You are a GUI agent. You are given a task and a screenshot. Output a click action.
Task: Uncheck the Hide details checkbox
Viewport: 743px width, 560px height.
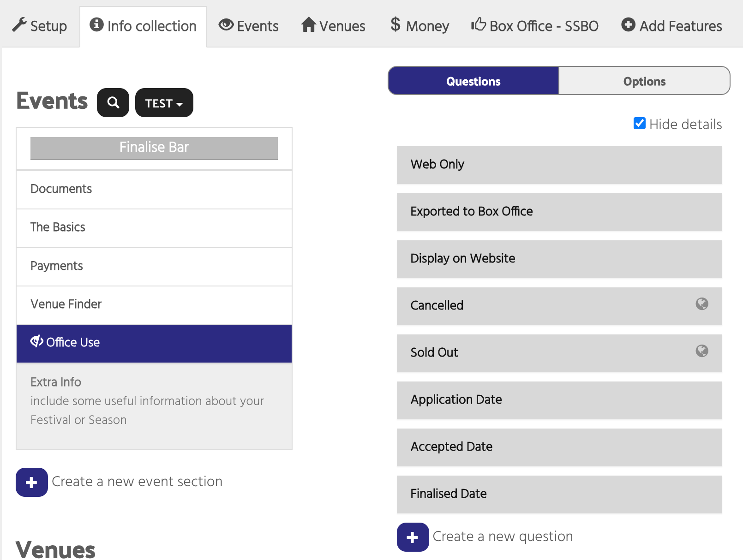(x=640, y=123)
